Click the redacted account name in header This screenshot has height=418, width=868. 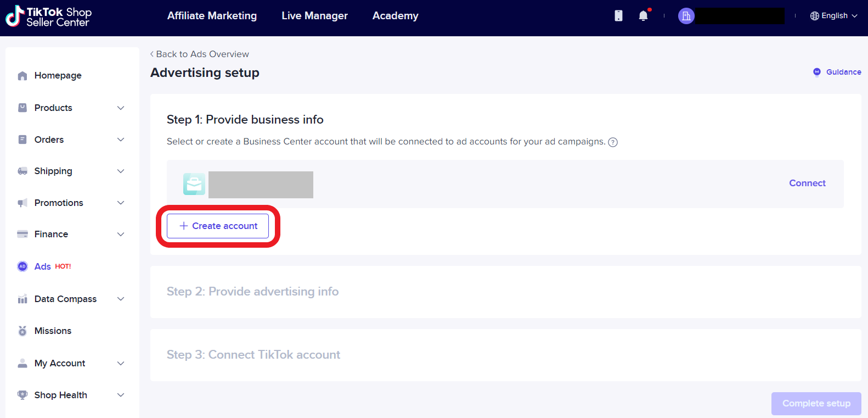click(741, 16)
